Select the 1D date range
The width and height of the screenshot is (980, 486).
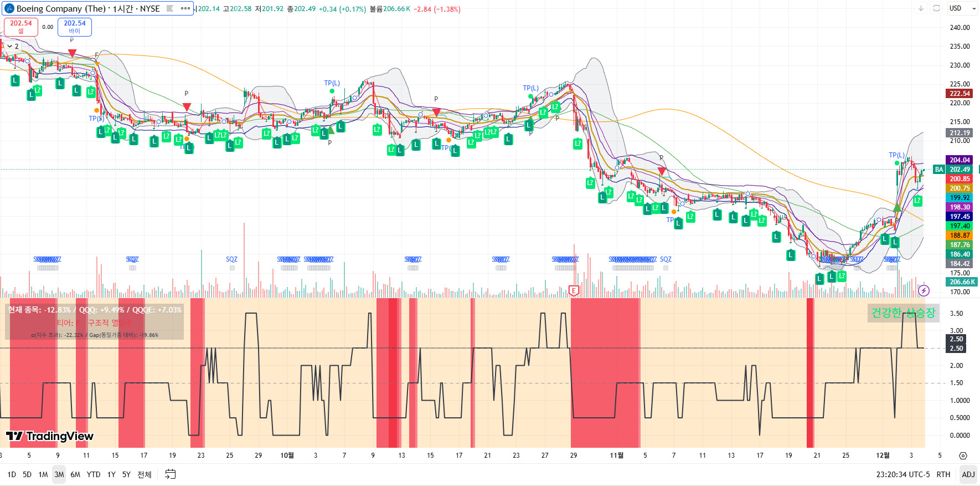point(12,474)
